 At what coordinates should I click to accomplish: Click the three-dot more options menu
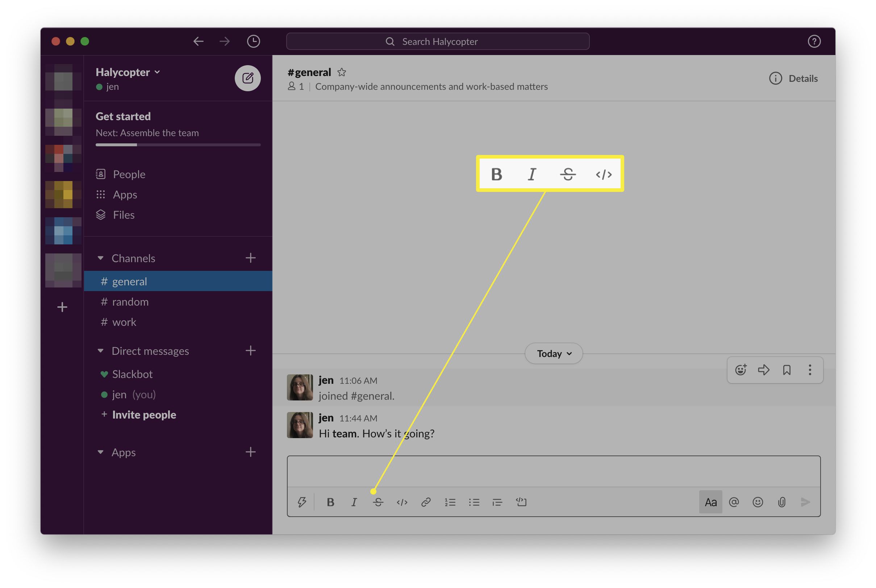810,369
